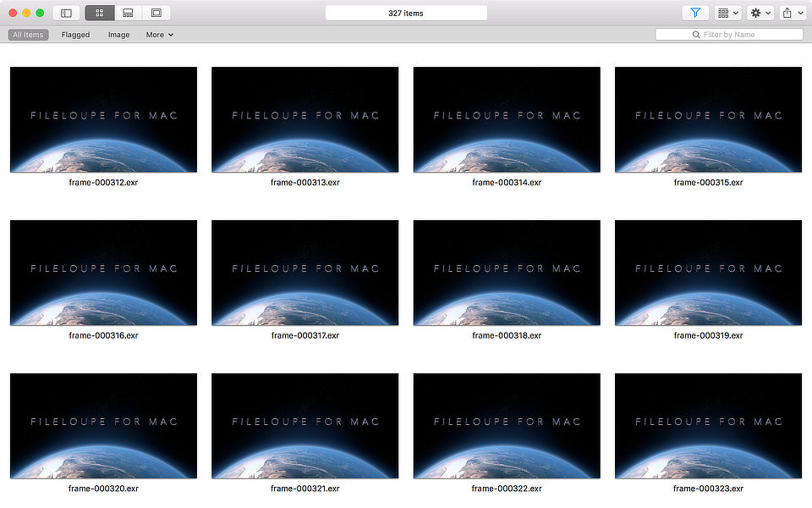The width and height of the screenshot is (812, 508).
Task: Expand the More filter dropdown
Action: point(159,35)
